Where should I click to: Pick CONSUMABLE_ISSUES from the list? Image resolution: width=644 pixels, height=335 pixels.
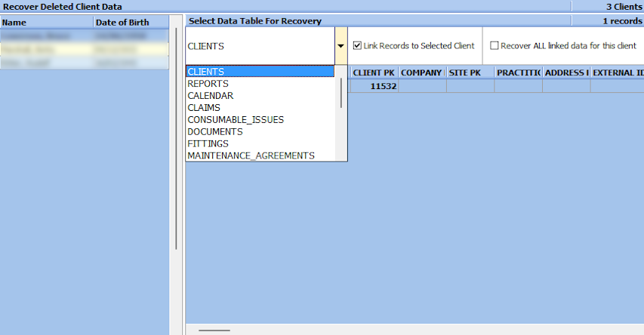coord(260,119)
